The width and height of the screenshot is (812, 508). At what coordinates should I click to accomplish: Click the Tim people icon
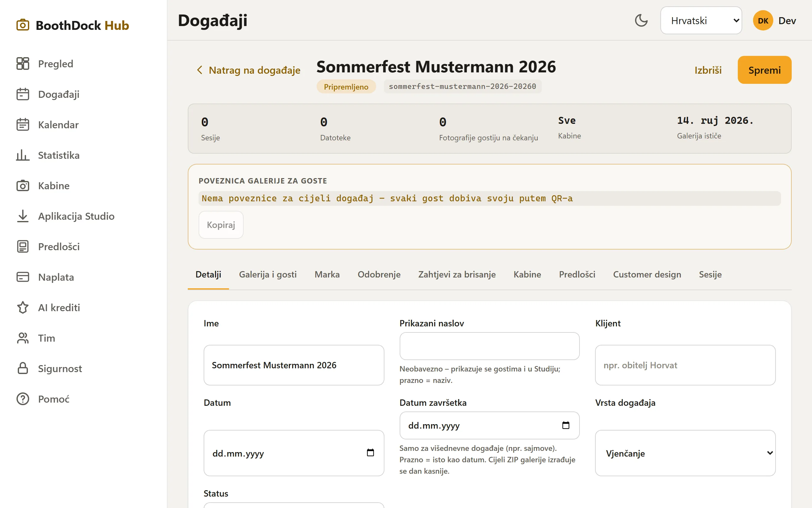[x=23, y=338]
